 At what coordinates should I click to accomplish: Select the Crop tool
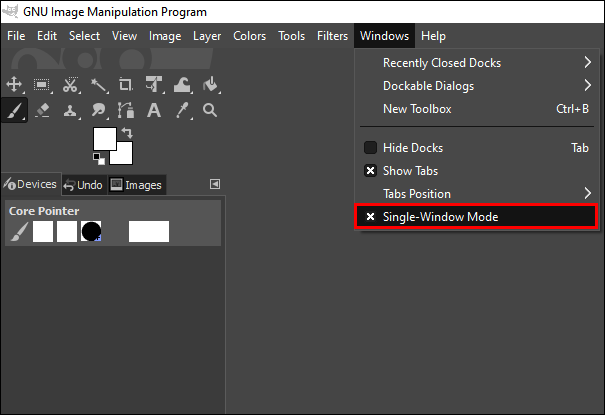tap(126, 84)
